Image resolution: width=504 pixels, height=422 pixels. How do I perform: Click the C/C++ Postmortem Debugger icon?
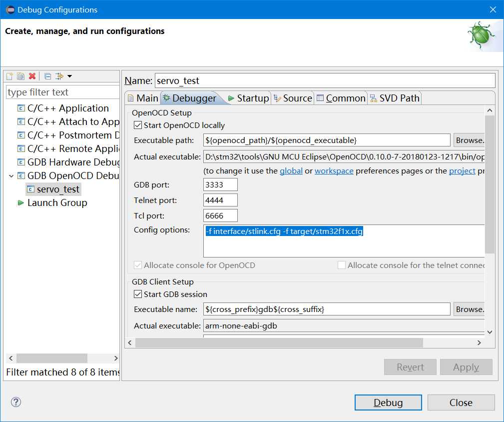click(x=21, y=135)
